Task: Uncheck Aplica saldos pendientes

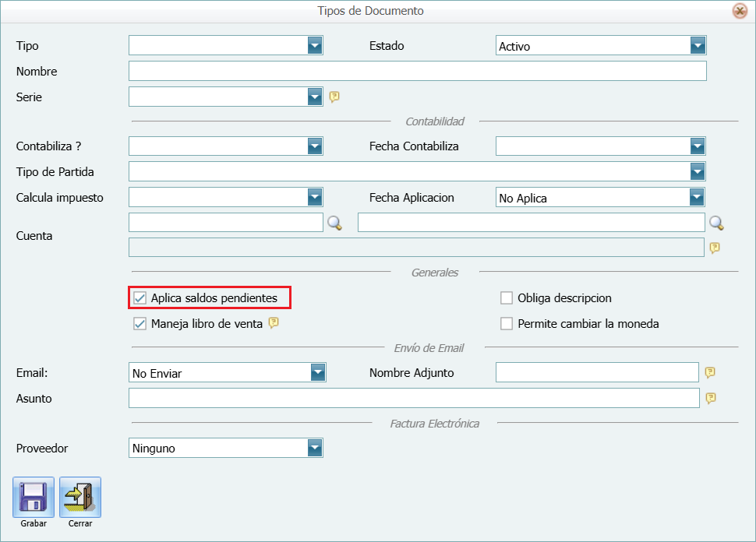Action: pos(141,297)
